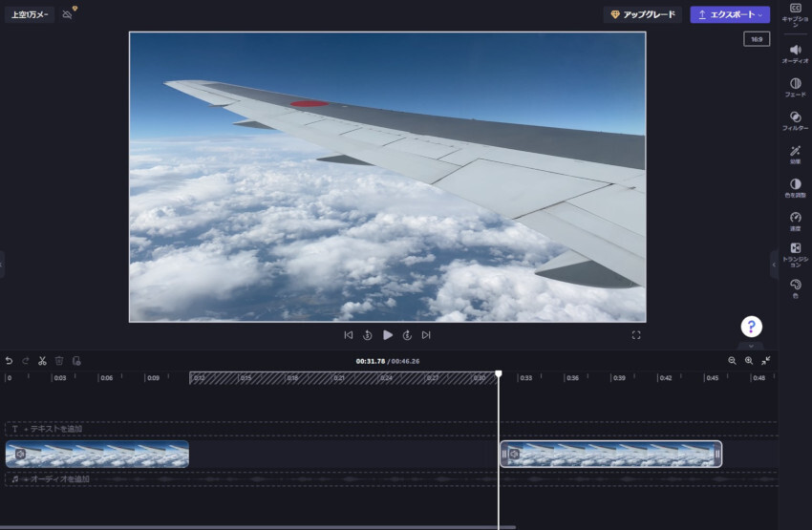Open the 速度 (Speed) panel
This screenshot has height=530, width=812.
pos(795,221)
